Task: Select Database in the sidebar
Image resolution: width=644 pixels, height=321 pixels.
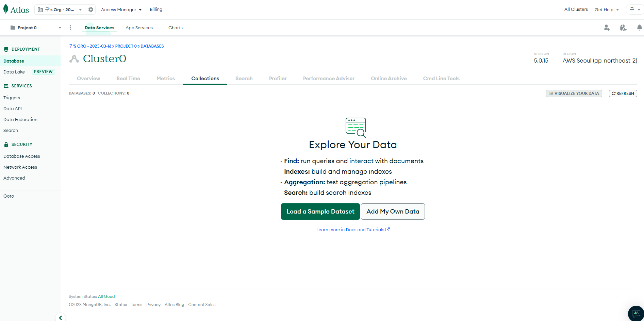Action: (x=30, y=61)
